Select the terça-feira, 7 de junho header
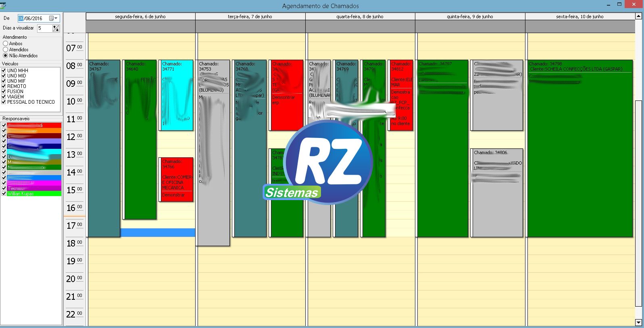 [250, 17]
